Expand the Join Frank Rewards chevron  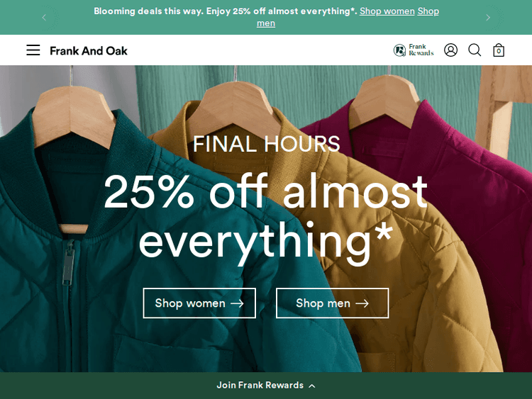[312, 386]
